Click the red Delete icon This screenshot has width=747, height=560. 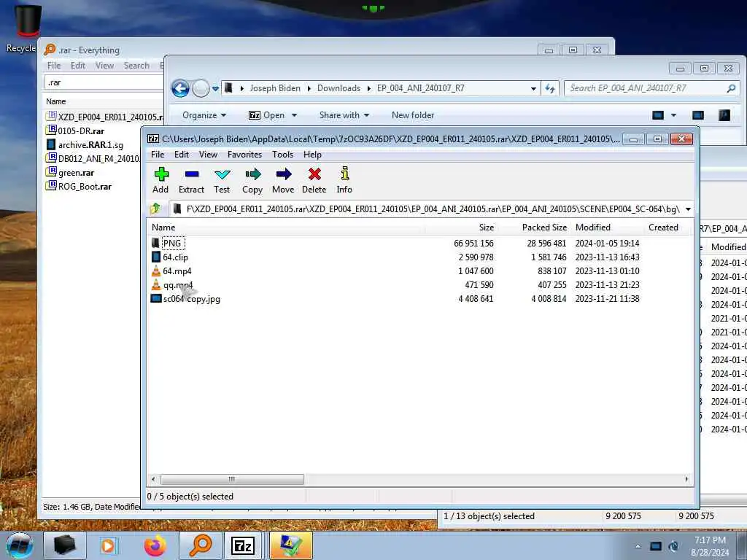314,181
